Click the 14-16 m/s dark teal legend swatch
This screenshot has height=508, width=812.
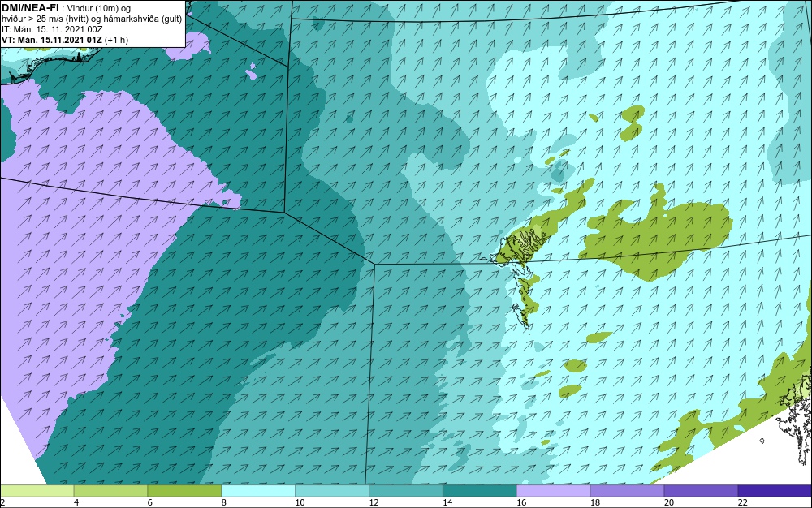pos(480,491)
